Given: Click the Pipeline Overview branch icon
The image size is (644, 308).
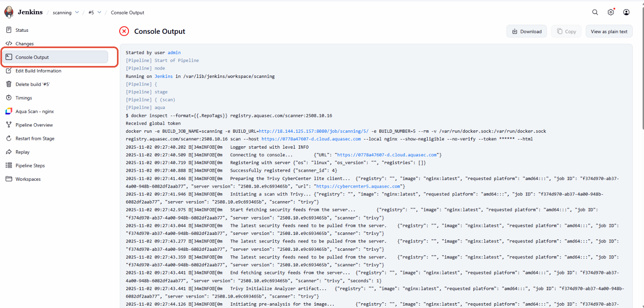Looking at the screenshot, I should point(9,125).
